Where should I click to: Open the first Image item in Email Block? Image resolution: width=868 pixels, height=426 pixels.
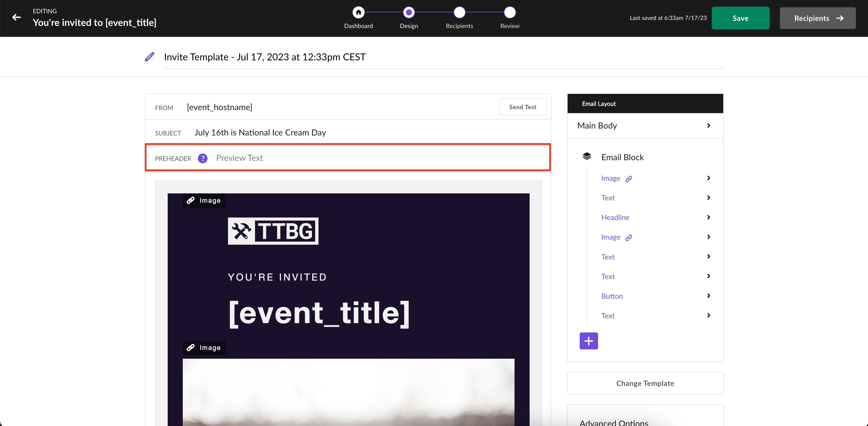[610, 178]
